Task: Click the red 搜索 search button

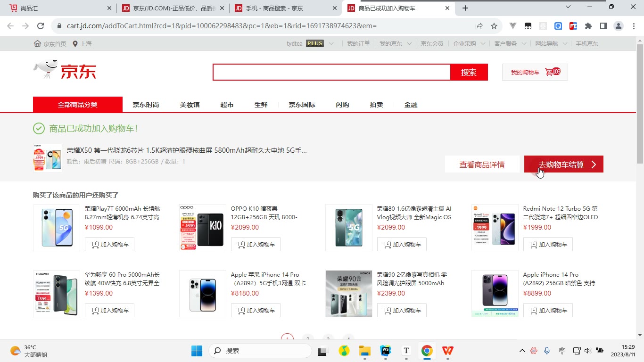Action: 469,72
